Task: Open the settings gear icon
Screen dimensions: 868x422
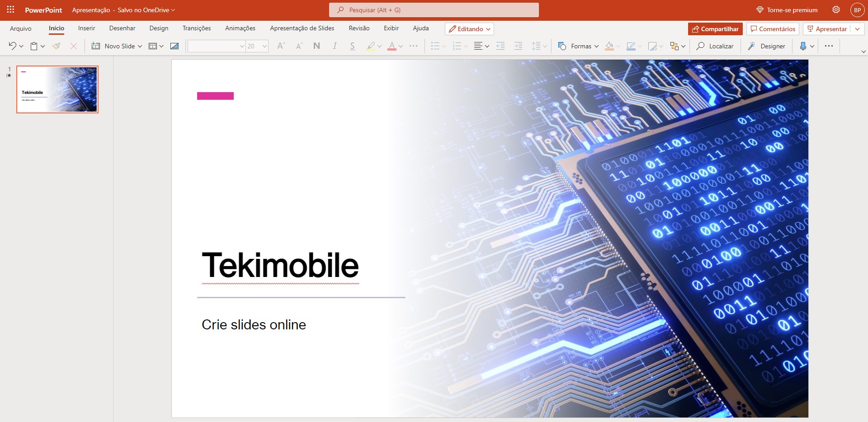Action: [836, 9]
